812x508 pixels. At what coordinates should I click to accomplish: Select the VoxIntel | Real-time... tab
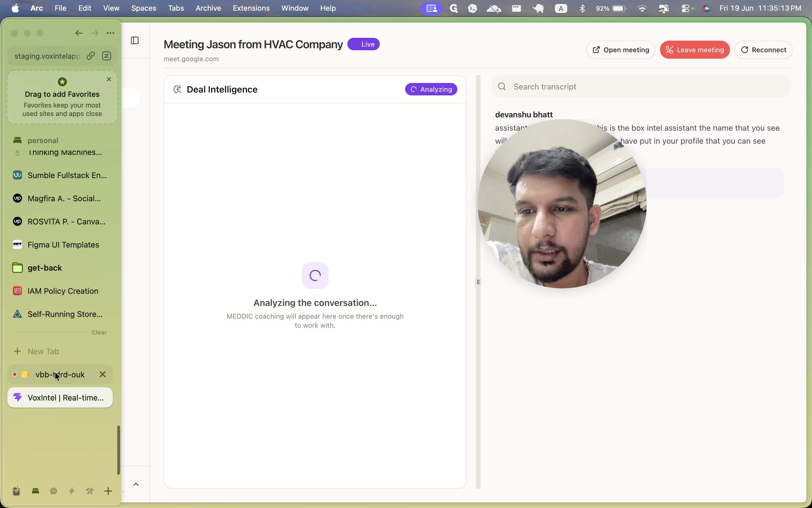[60, 397]
